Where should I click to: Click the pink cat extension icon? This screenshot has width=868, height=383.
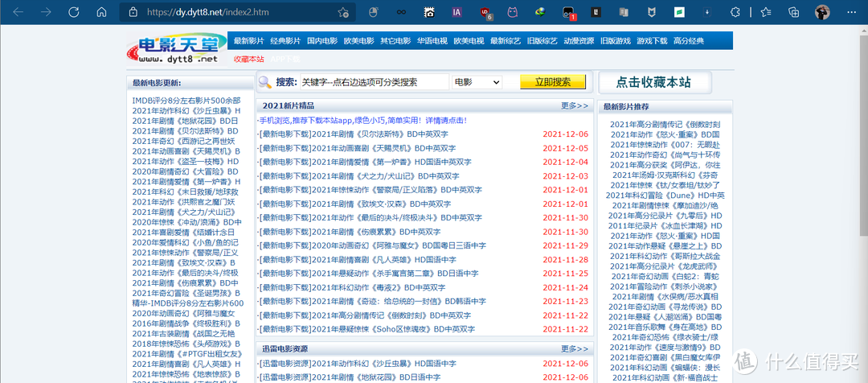point(512,11)
